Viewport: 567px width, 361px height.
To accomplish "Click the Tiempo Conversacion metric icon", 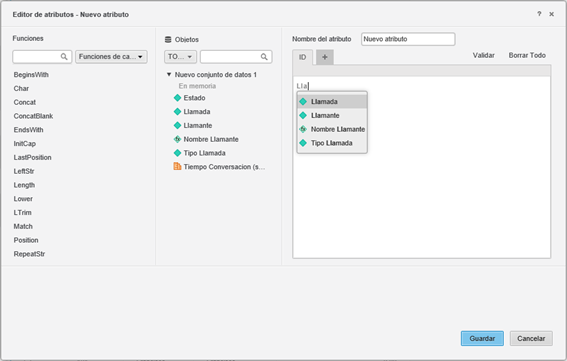I will (177, 166).
